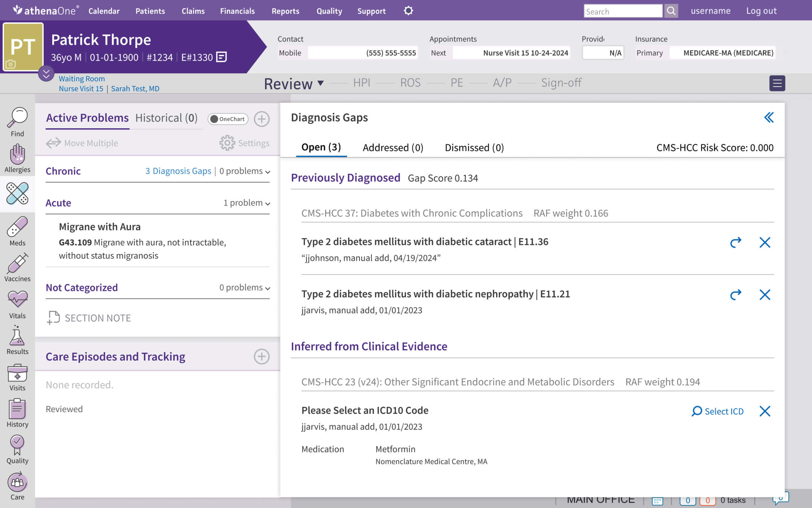812x508 pixels.
Task: Open the Allergies panel
Action: pyautogui.click(x=17, y=158)
